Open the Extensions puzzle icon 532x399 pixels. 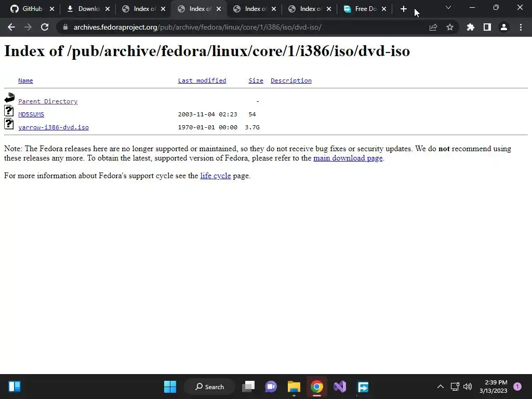[x=471, y=27]
